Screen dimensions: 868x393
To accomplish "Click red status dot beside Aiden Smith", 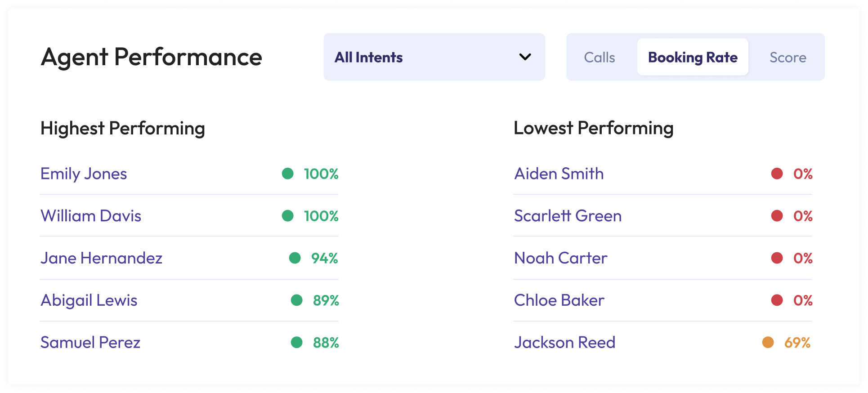I will pos(777,174).
